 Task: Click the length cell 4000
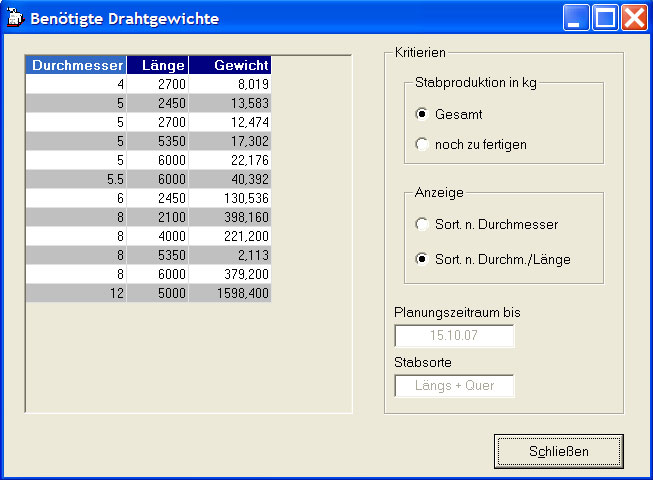click(x=158, y=236)
